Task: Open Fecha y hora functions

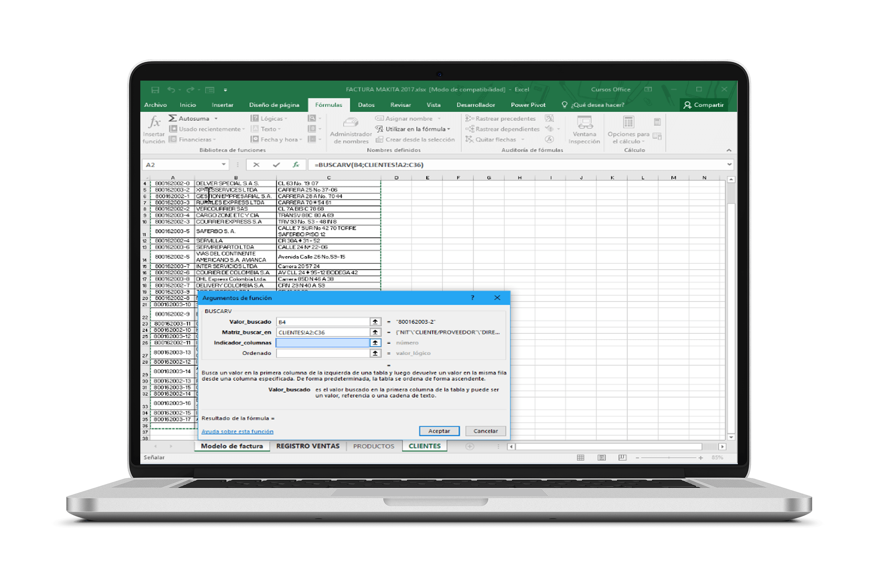Action: click(276, 139)
